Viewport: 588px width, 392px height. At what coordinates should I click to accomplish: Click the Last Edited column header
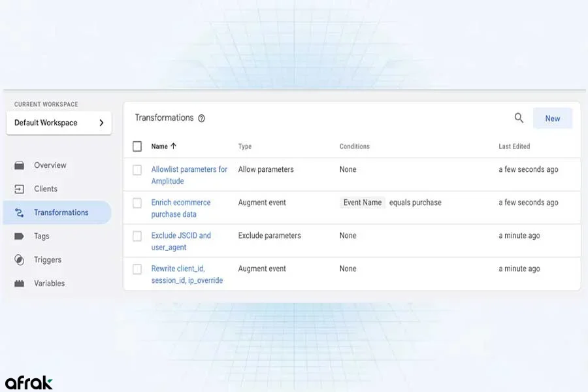tap(514, 146)
